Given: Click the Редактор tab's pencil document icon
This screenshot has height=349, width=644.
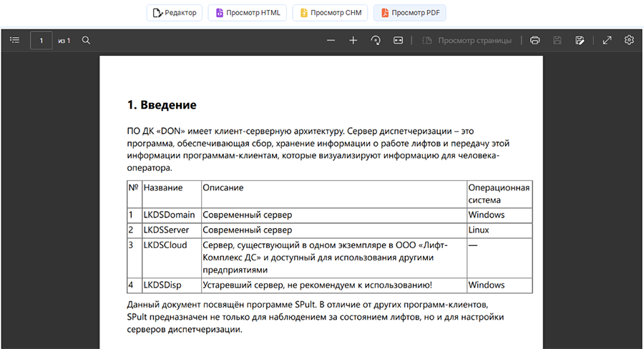Looking at the screenshot, I should pyautogui.click(x=157, y=13).
